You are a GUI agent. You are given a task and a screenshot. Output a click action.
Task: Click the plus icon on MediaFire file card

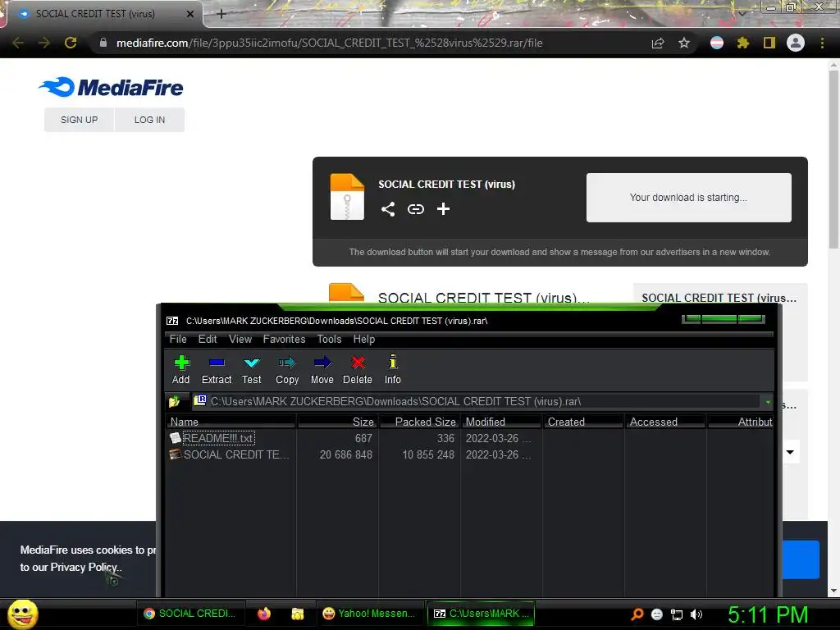[443, 209]
